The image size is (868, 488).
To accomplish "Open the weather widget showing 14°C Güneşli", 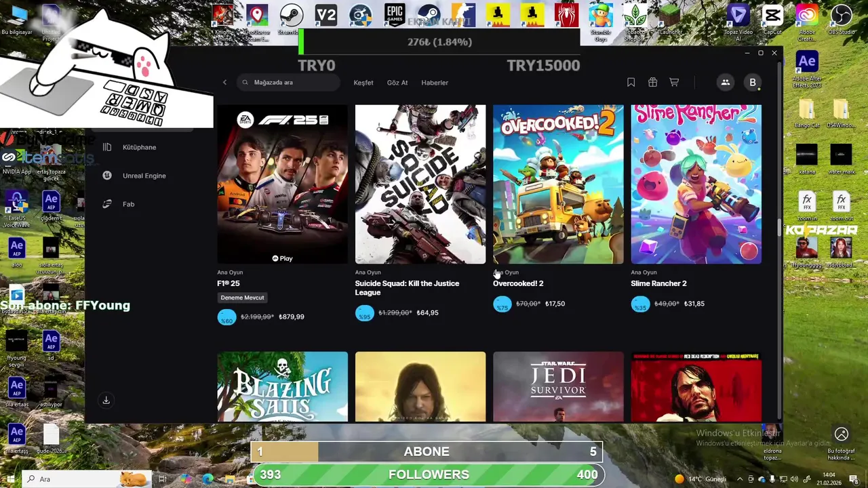I will (x=700, y=479).
